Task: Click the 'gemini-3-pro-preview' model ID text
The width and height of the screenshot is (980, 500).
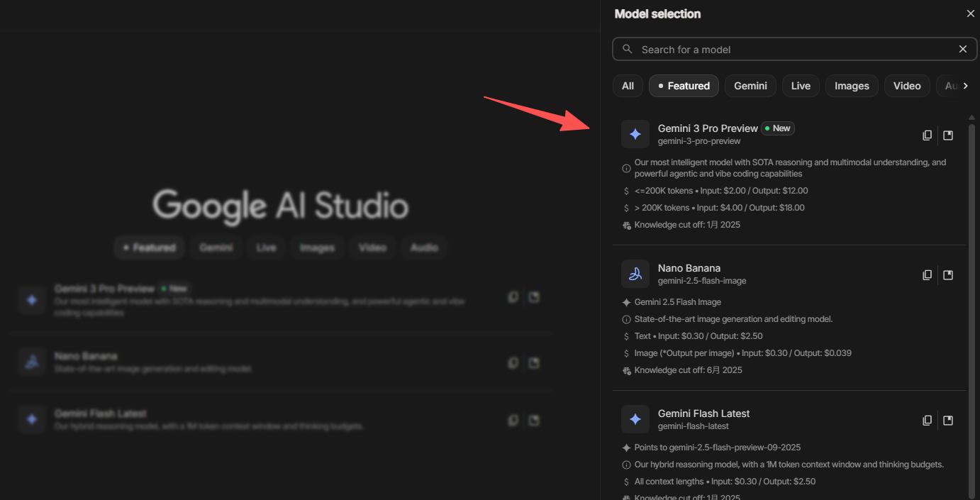Action: click(699, 141)
